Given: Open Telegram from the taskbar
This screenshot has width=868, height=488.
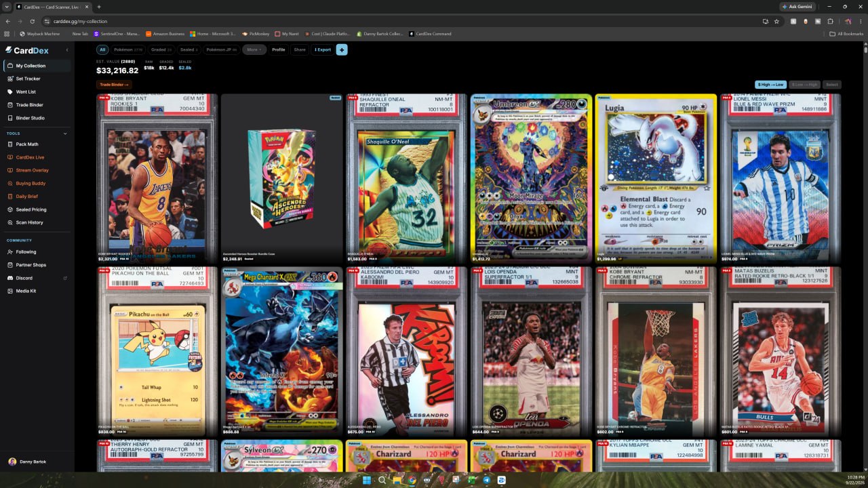Looking at the screenshot, I should [x=486, y=480].
